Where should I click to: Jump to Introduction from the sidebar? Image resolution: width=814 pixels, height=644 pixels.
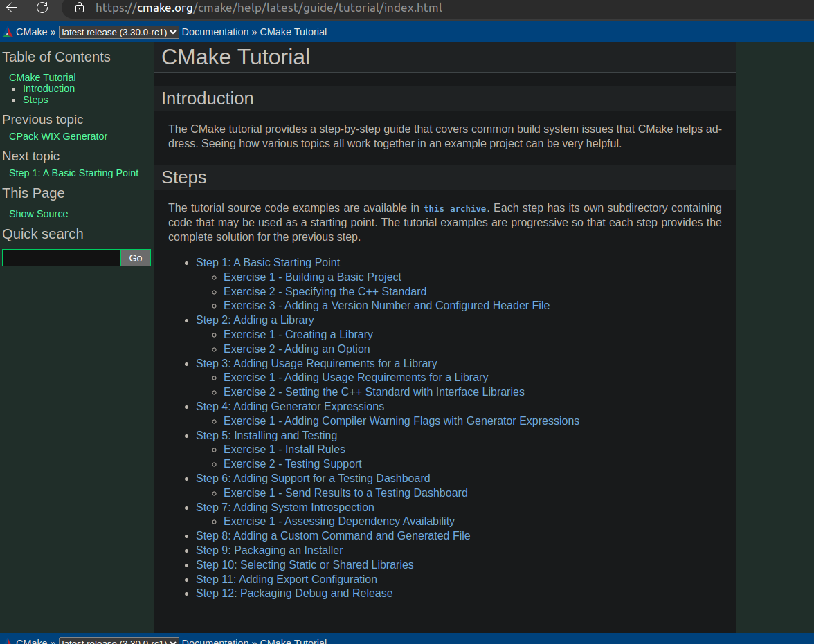click(x=48, y=89)
